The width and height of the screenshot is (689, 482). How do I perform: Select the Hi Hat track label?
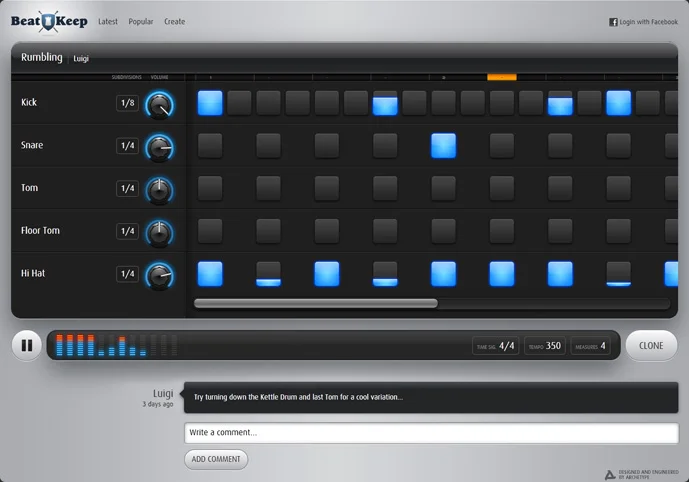pos(33,273)
